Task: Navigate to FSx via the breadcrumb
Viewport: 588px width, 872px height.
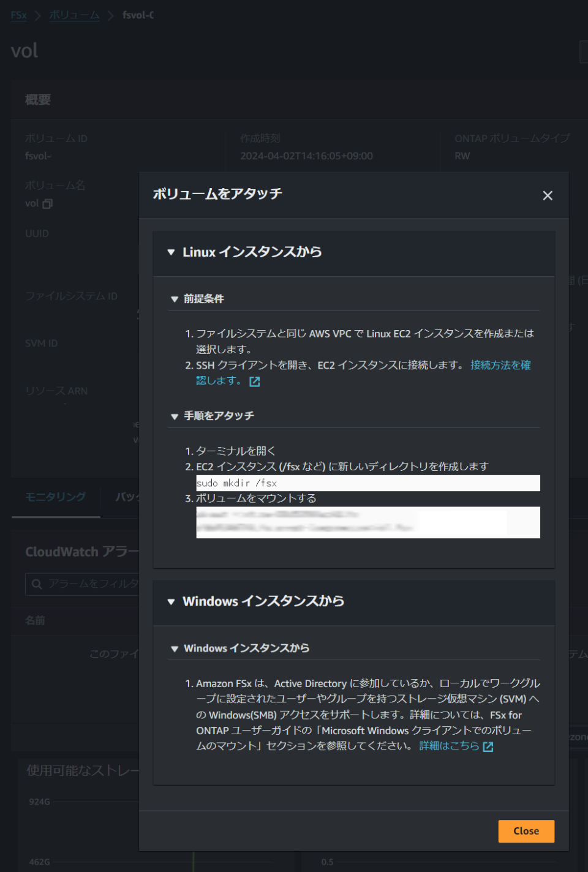Action: 18,15
